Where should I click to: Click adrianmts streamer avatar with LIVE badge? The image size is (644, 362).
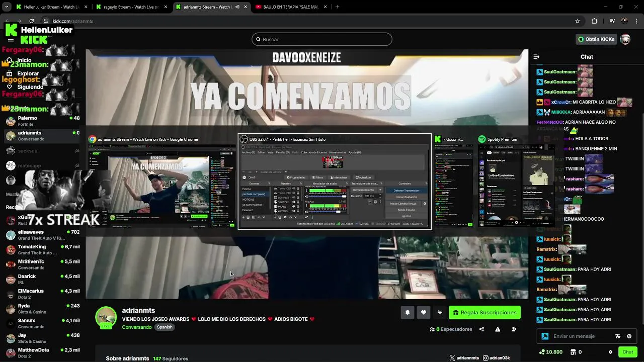click(106, 317)
